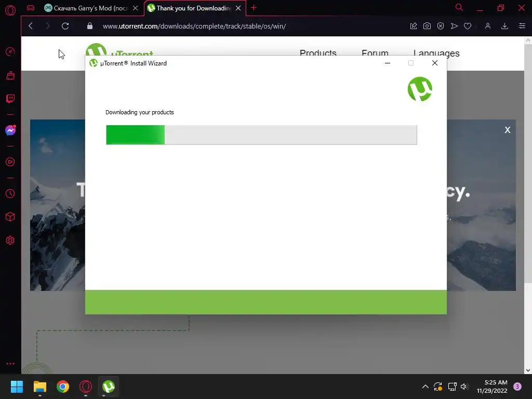Image resolution: width=532 pixels, height=399 pixels.
Task: Open the Windows Start menu
Action: click(17, 387)
